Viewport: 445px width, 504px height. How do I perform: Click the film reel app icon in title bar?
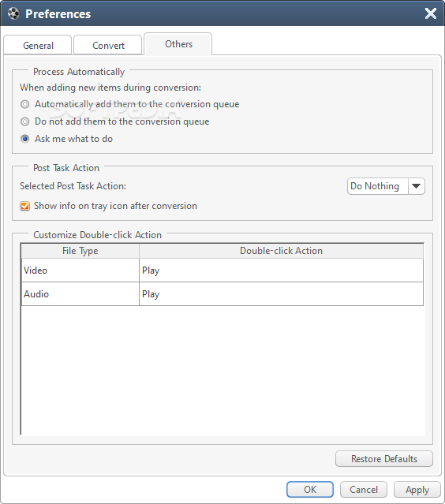point(14,14)
